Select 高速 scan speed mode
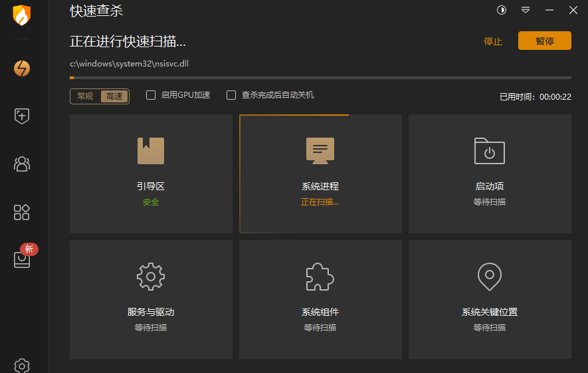 114,96
